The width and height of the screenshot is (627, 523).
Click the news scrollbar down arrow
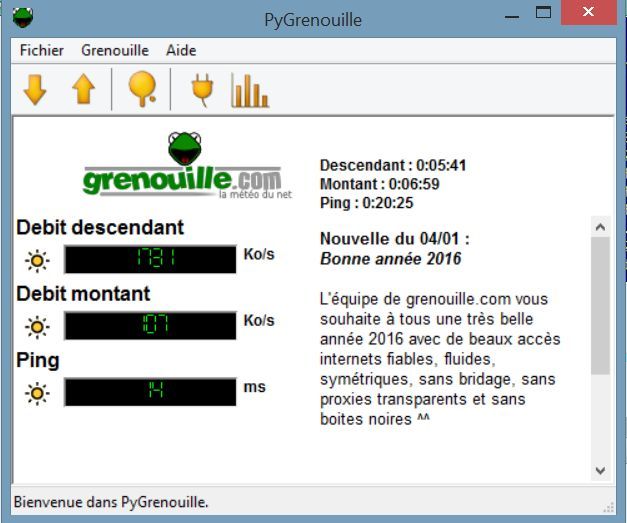pos(600,470)
